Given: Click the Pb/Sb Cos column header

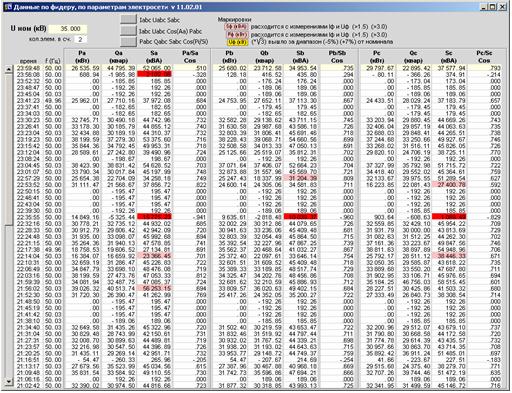Looking at the screenshot, I should 337,57.
